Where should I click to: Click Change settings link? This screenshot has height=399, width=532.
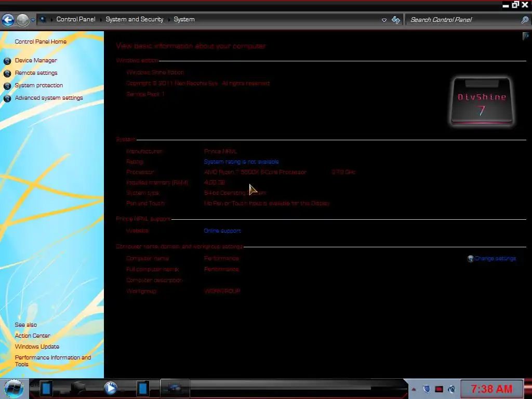[495, 259]
